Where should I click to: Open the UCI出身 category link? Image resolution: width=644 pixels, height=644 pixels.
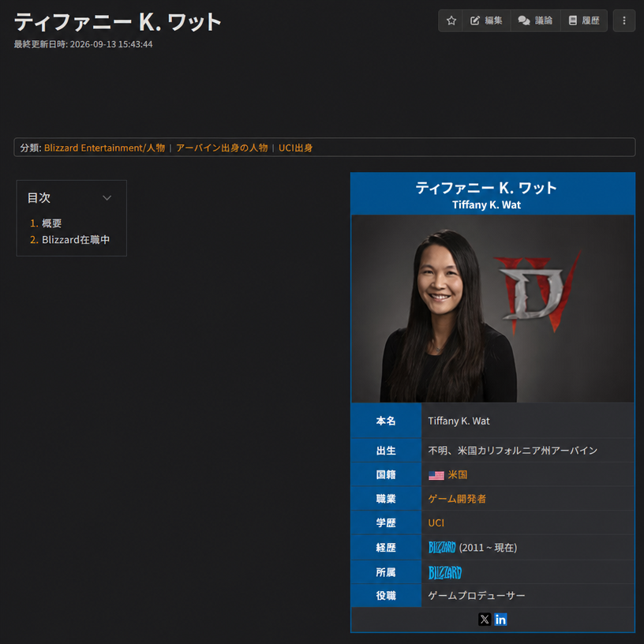click(295, 148)
